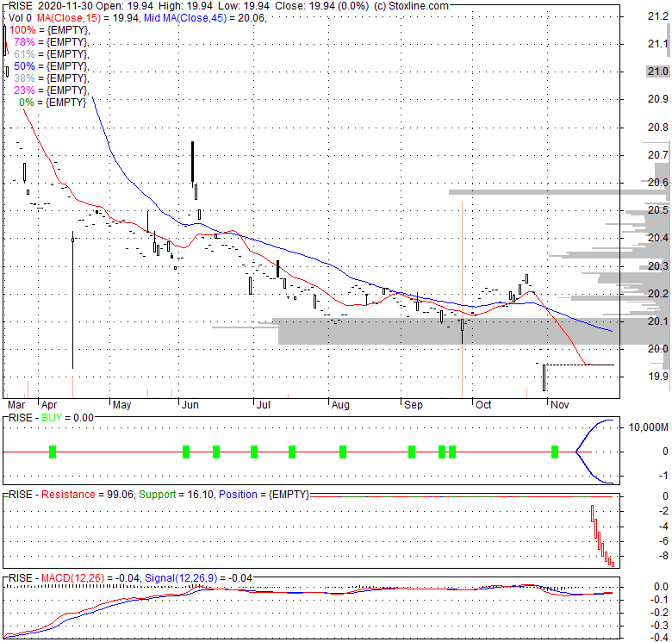This screenshot has width=672, height=642.
Task: Click the 20.6 price axis label
Action: click(658, 183)
